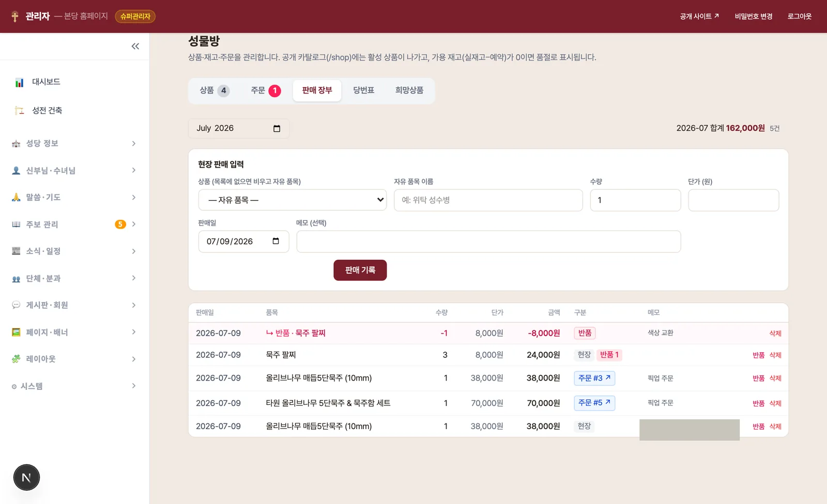Expand the 주보 관리 menu chevron

coord(134,224)
